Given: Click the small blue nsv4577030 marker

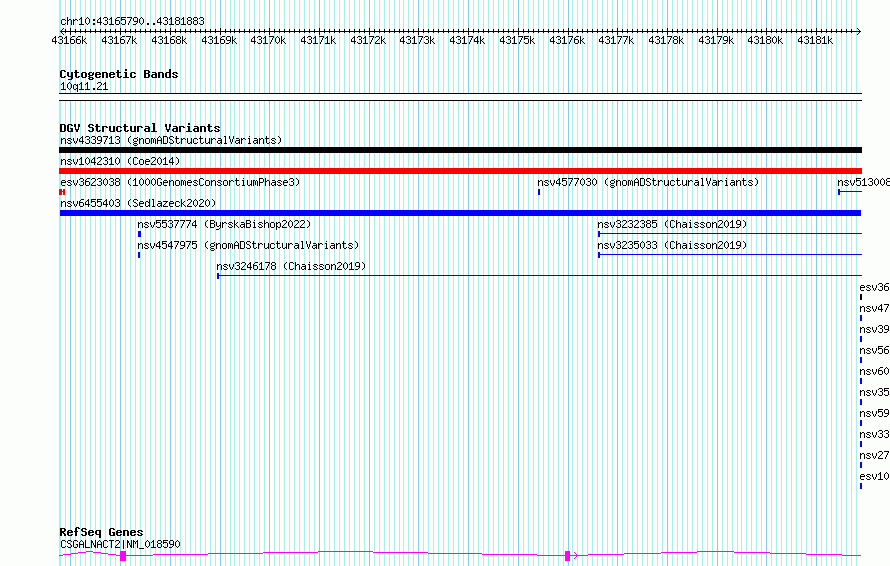Looking at the screenshot, I should point(539,192).
